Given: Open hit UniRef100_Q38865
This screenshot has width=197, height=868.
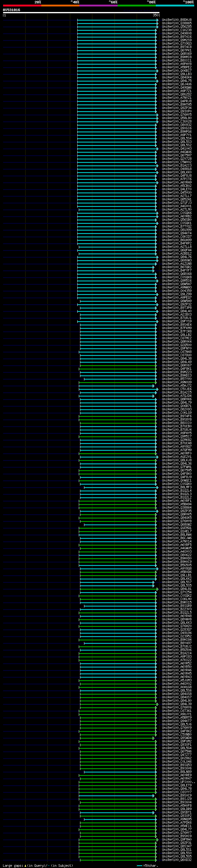Looking at the screenshot, I should coord(177,23).
